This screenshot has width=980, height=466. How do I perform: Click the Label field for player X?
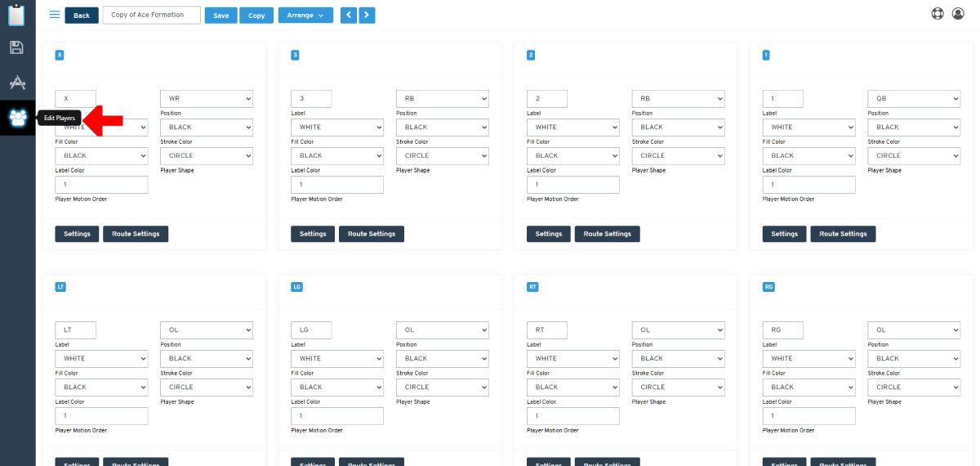(x=75, y=99)
